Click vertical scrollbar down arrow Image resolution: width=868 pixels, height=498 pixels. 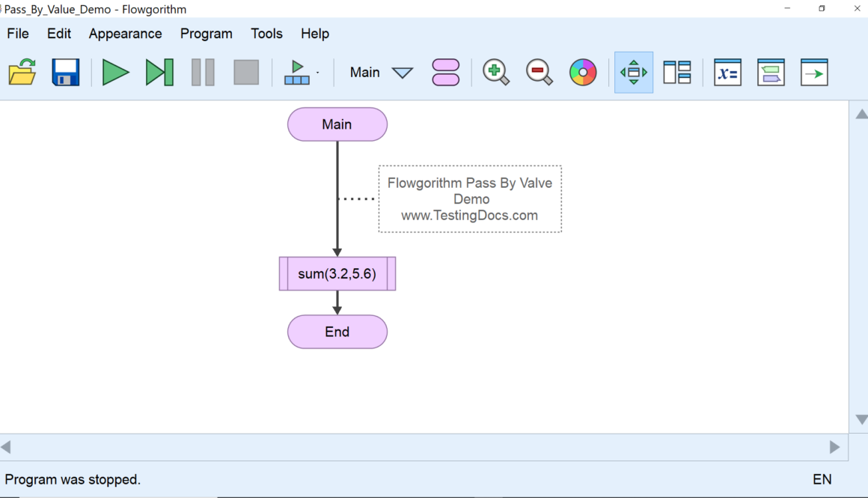pos(861,419)
